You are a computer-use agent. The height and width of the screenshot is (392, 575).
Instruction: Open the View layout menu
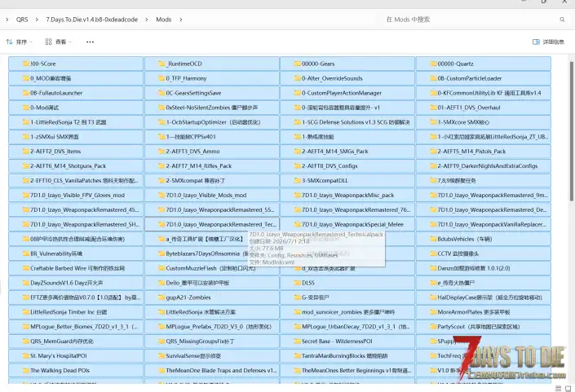(x=58, y=42)
